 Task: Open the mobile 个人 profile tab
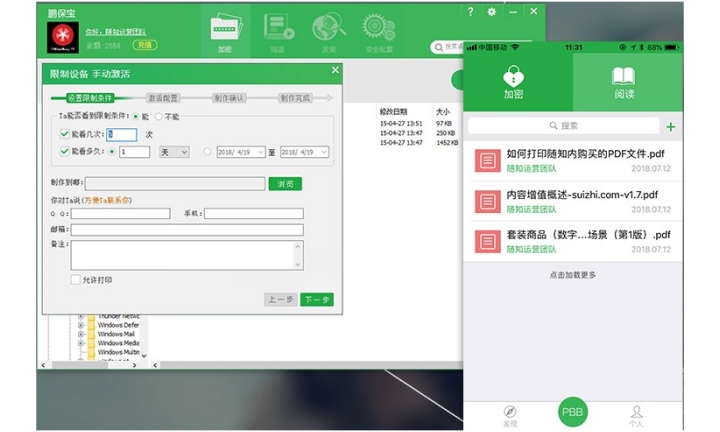(x=636, y=416)
